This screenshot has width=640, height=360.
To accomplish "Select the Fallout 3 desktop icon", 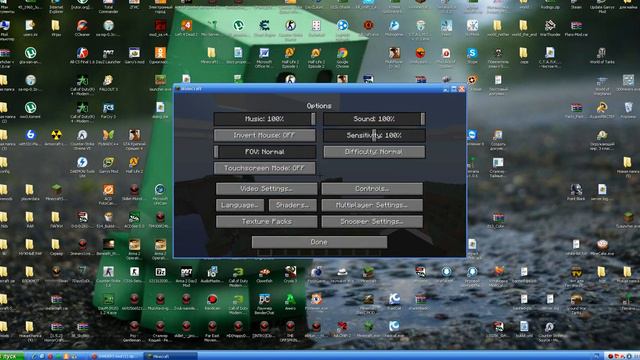I will (108, 83).
